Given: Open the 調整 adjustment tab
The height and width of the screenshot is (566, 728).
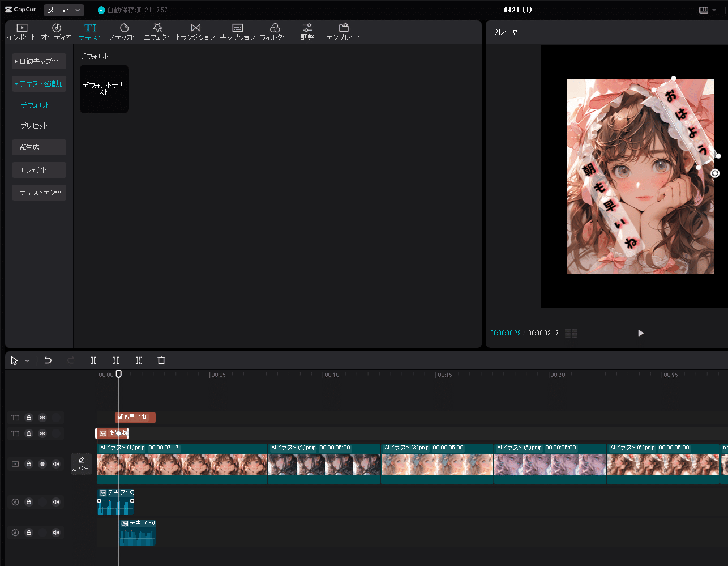Looking at the screenshot, I should click(x=307, y=32).
